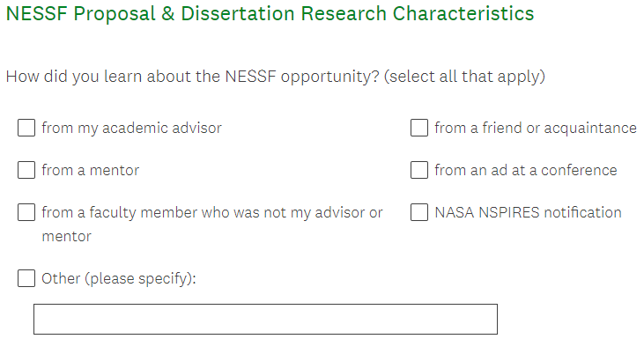Tick the 'from a mentor' checkbox
Viewport: 644px width, 339px height.
26,170
